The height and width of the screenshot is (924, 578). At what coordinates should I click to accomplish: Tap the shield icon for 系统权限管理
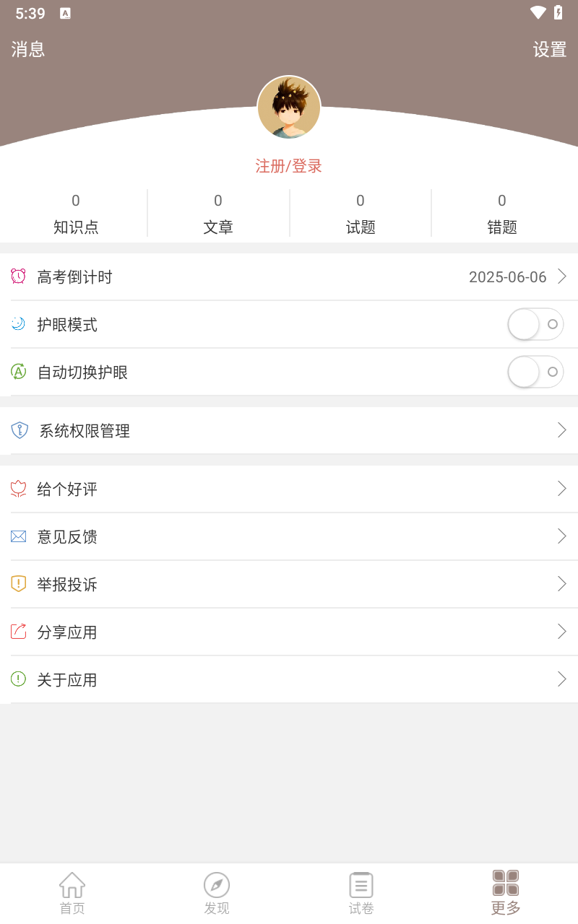[x=20, y=430]
